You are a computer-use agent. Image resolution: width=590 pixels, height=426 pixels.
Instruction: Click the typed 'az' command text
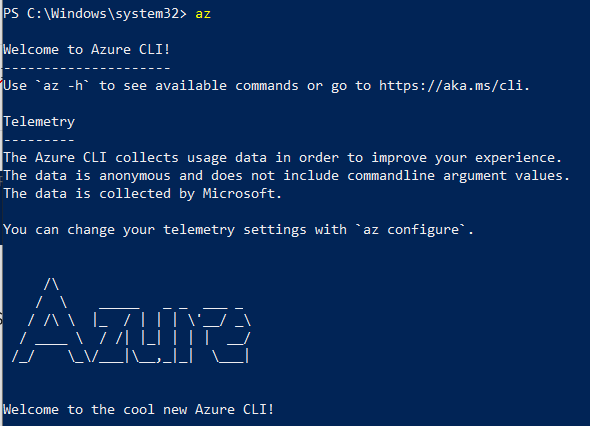(203, 14)
